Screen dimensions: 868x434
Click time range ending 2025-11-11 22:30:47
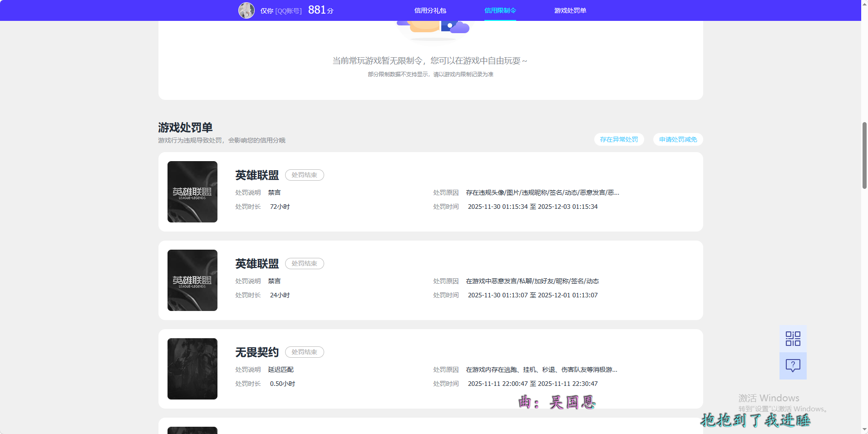tap(533, 384)
